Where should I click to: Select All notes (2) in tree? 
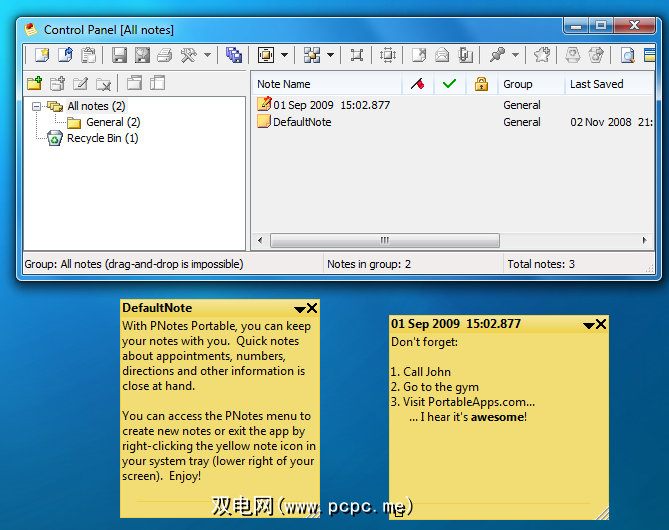click(x=96, y=106)
